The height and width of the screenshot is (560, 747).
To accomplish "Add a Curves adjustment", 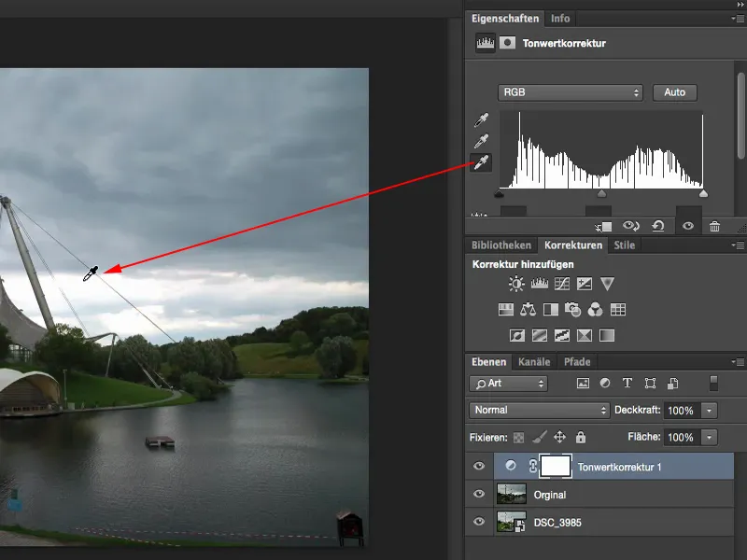I will pyautogui.click(x=562, y=284).
